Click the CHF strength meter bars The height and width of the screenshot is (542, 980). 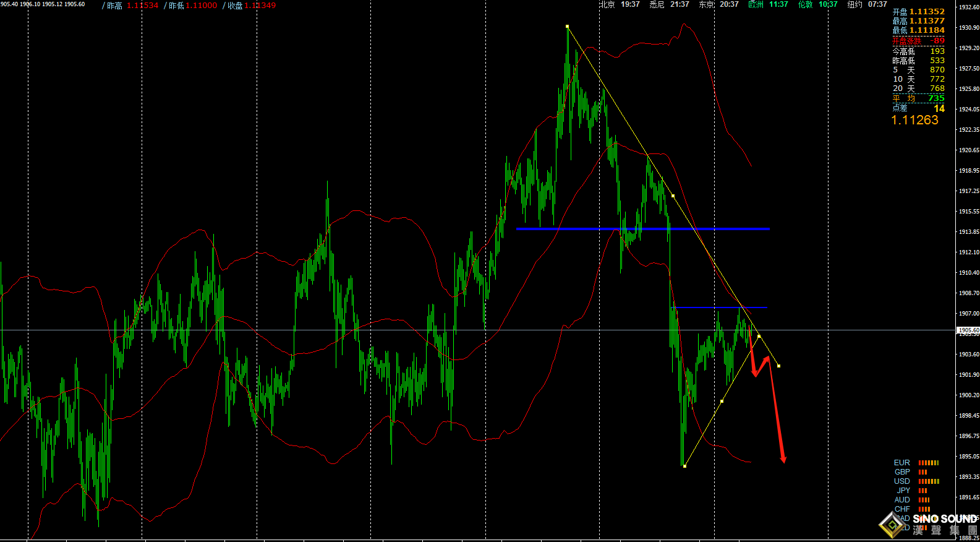(924, 509)
